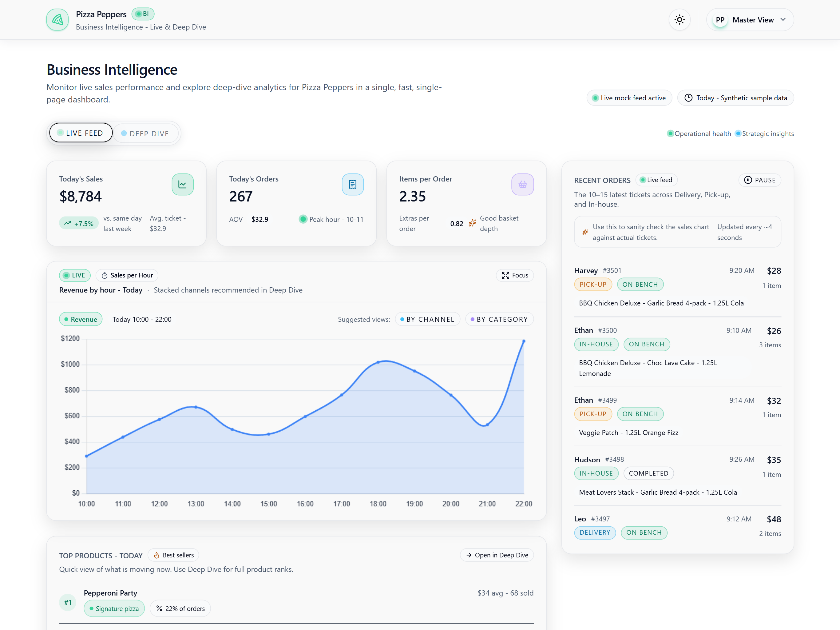This screenshot has width=840, height=630.
Task: Click the Today's Orders receipt icon
Action: (352, 184)
